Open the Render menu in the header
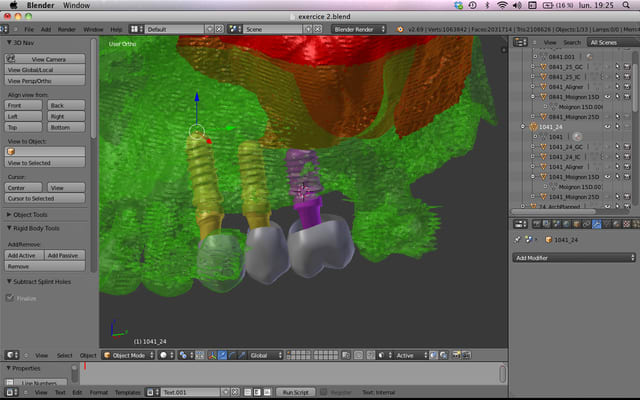 coord(66,30)
